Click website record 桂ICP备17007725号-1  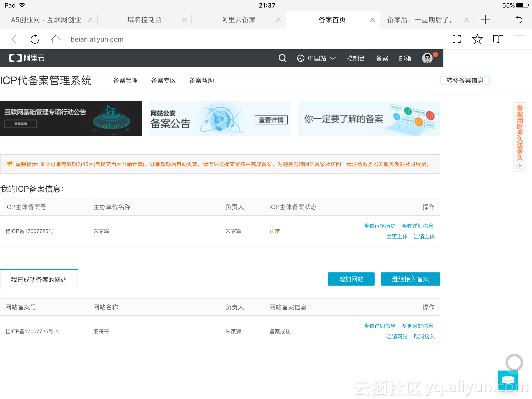(32, 331)
